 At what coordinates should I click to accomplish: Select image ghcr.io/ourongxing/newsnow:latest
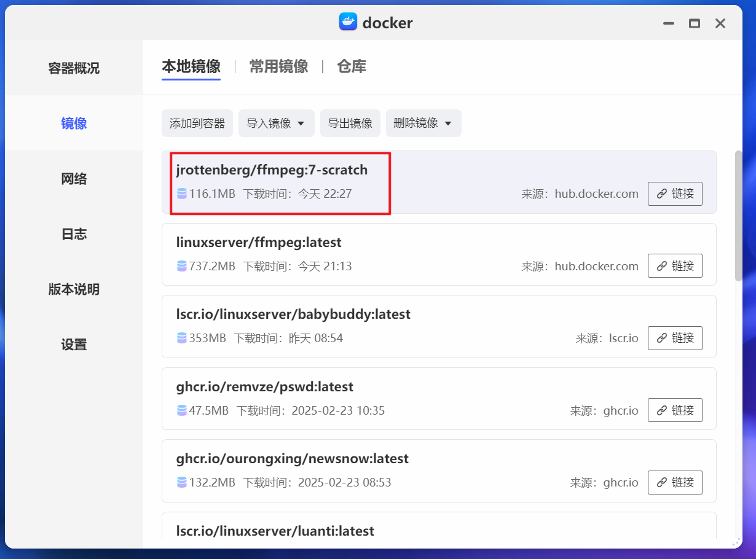439,471
